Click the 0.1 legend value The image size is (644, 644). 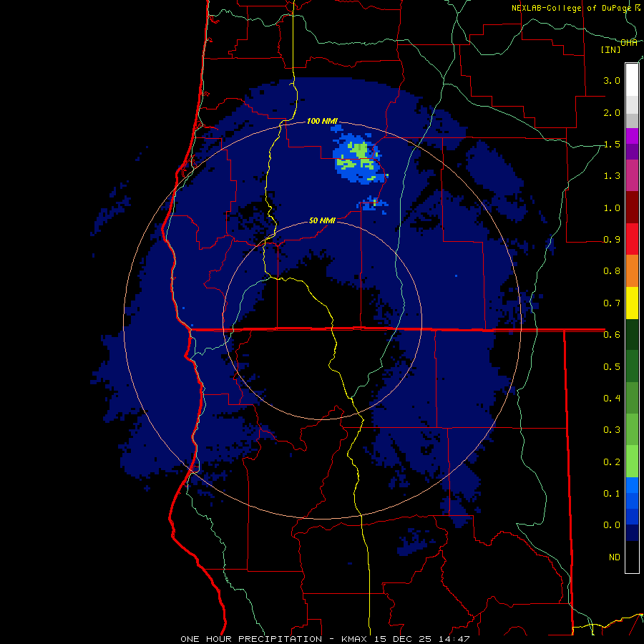[612, 493]
